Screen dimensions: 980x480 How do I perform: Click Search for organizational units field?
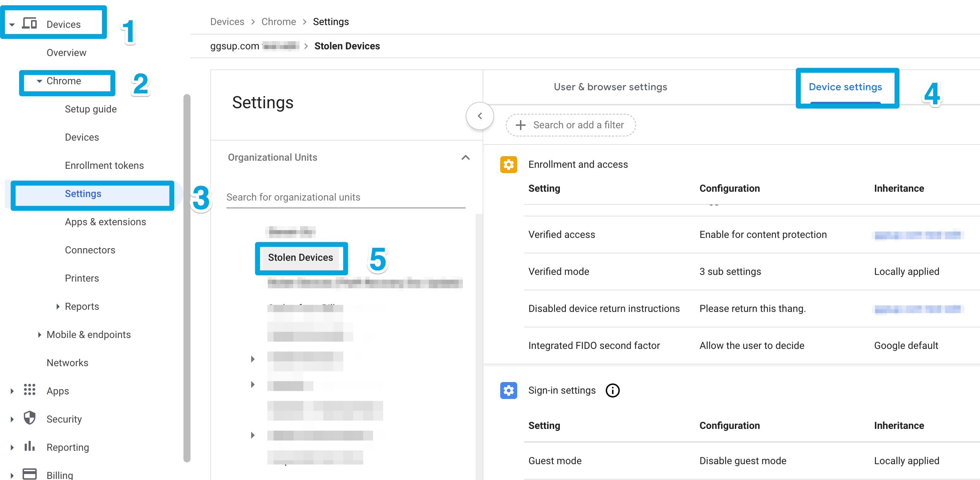pyautogui.click(x=346, y=197)
